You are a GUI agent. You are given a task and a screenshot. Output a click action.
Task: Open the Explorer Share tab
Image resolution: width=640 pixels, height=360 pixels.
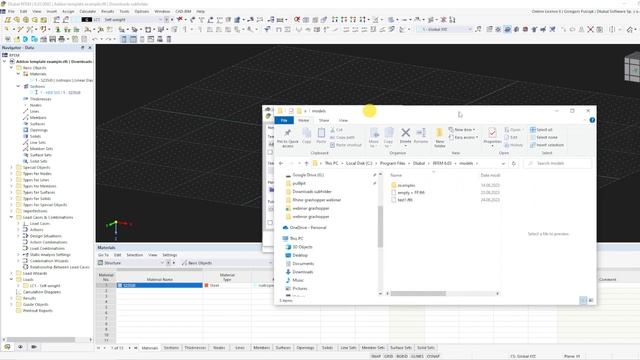click(x=324, y=120)
